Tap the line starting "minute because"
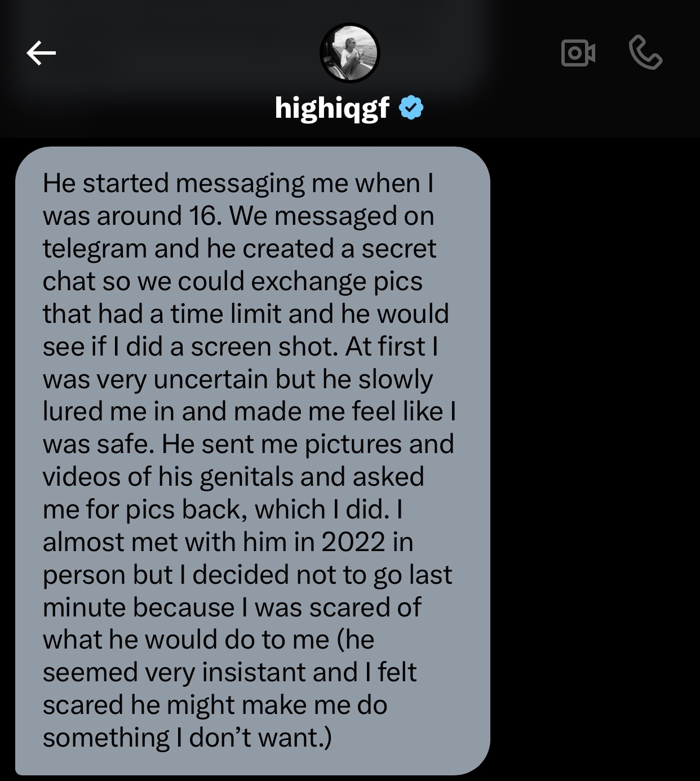The width and height of the screenshot is (700, 781). 232,607
